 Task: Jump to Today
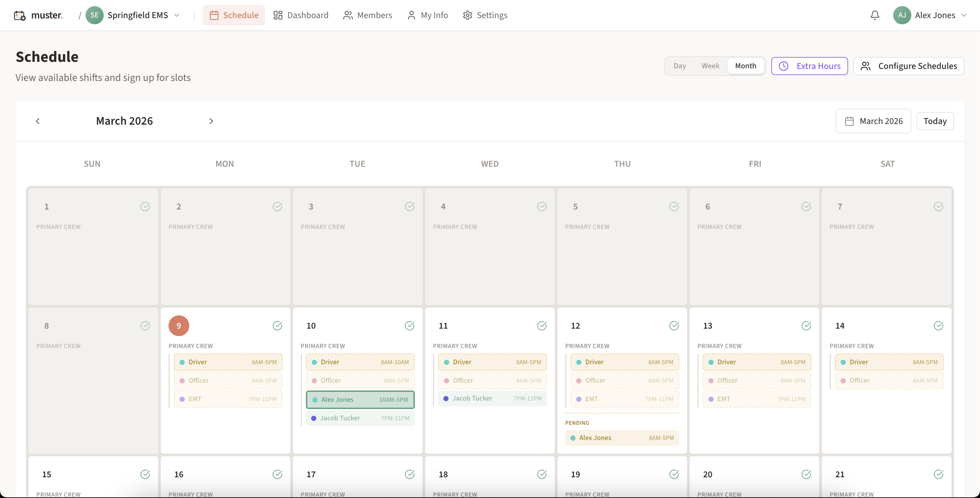tap(935, 121)
